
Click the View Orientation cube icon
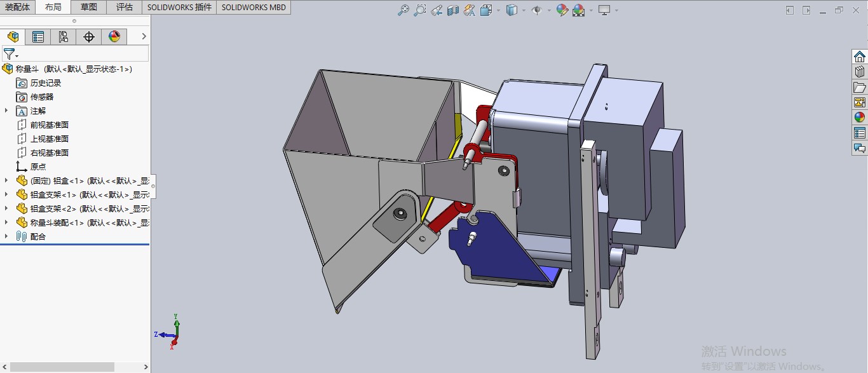point(486,10)
